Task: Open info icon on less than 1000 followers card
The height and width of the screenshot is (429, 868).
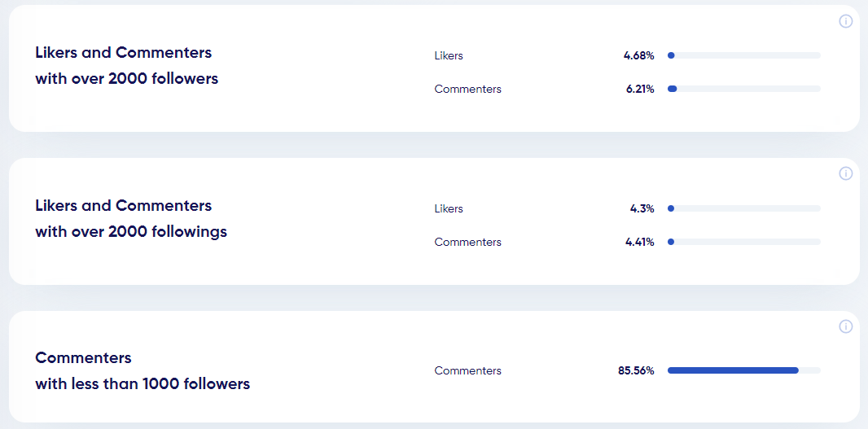Action: [845, 326]
